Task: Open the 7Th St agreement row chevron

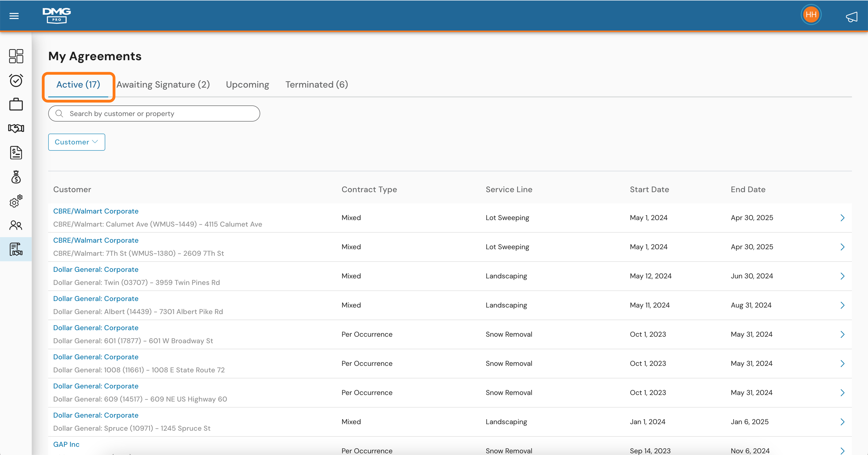Action: pos(842,247)
